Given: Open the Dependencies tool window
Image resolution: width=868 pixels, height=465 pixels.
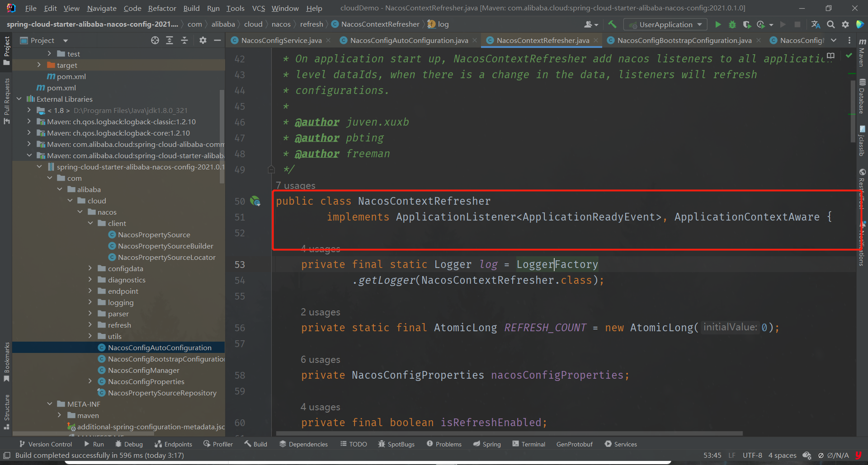Looking at the screenshot, I should [x=303, y=444].
